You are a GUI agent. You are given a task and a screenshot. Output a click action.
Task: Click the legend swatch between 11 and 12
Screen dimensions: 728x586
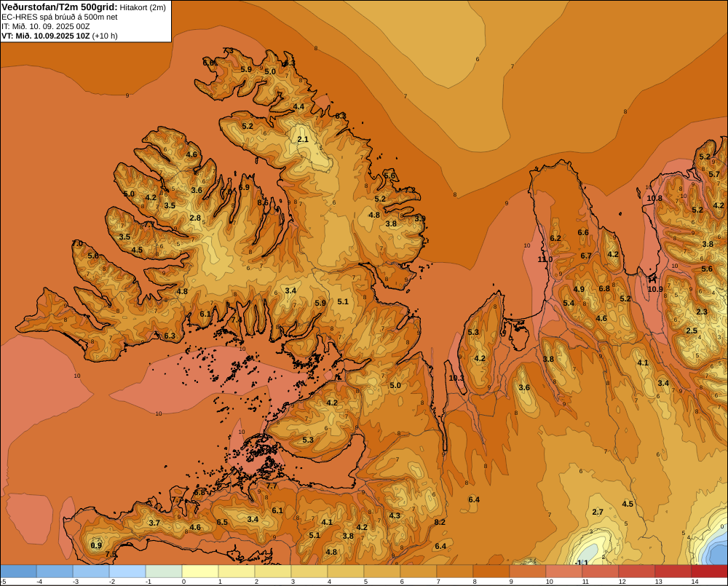click(x=601, y=571)
